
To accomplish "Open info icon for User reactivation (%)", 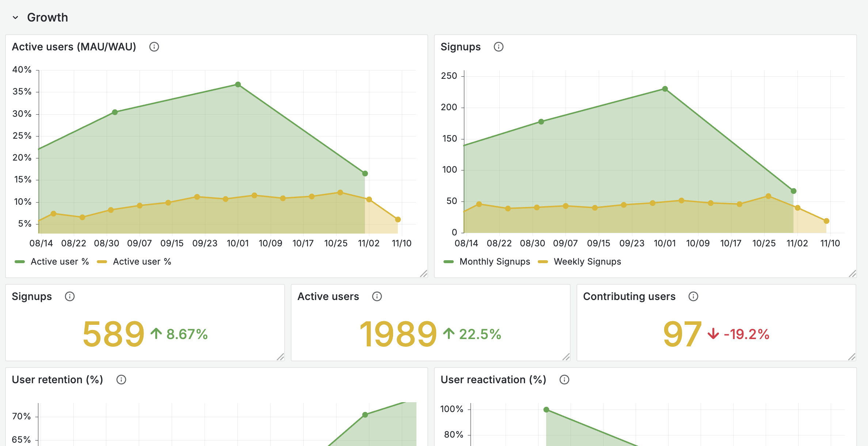I will tap(564, 380).
